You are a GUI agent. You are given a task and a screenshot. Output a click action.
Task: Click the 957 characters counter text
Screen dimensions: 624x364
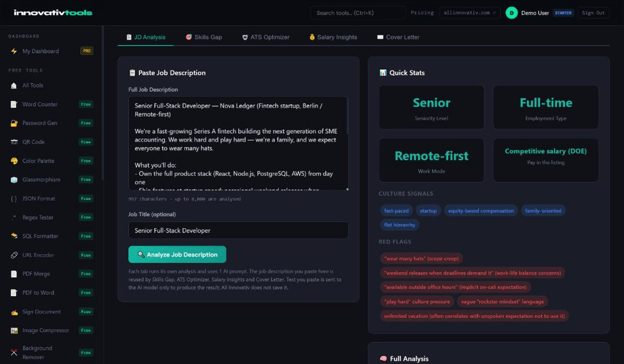click(185, 199)
